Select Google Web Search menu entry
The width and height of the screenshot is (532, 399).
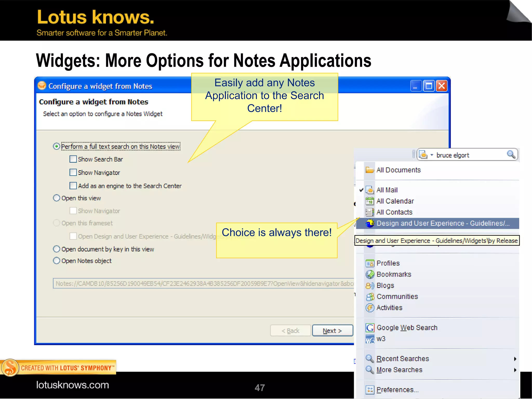point(437,328)
